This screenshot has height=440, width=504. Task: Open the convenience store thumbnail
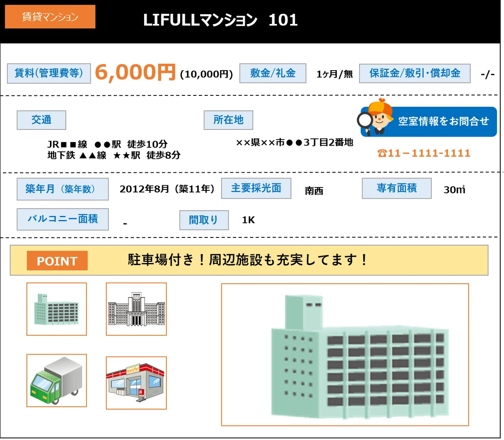click(136, 383)
